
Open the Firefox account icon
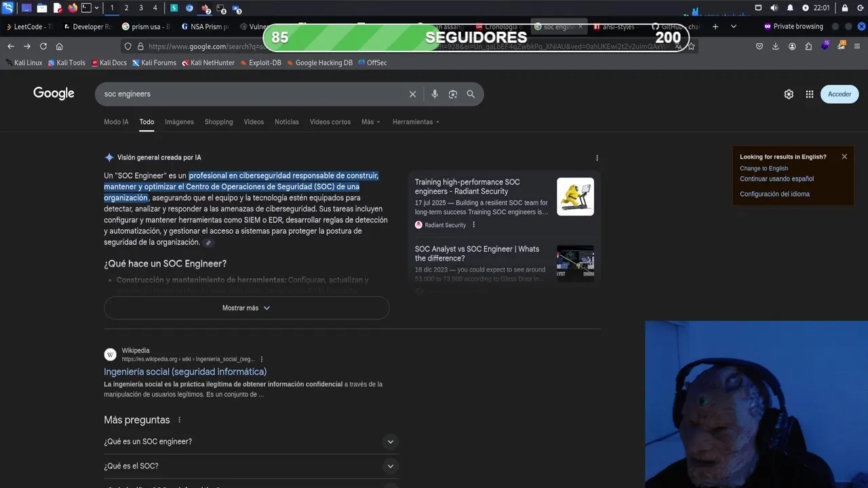click(x=792, y=46)
